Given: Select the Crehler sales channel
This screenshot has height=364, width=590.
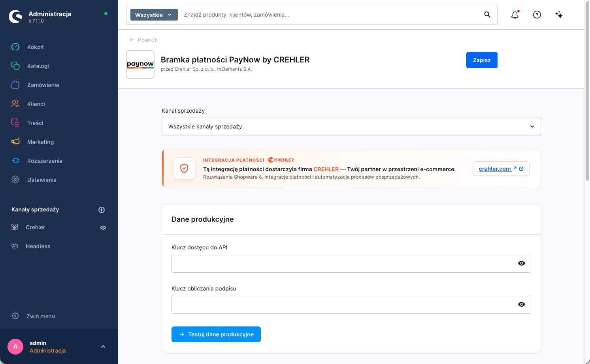Looking at the screenshot, I should pos(36,227).
